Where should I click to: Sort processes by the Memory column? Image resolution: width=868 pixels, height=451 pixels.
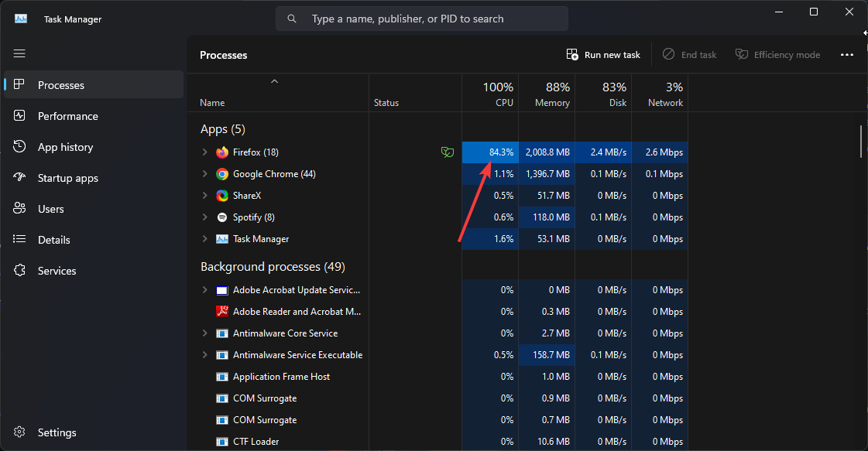coord(547,94)
